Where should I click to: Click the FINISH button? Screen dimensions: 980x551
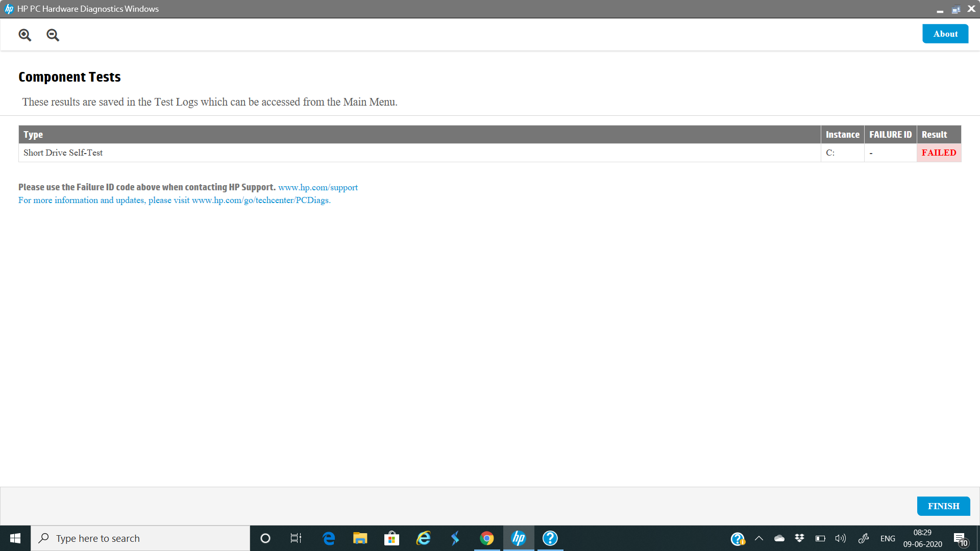943,506
